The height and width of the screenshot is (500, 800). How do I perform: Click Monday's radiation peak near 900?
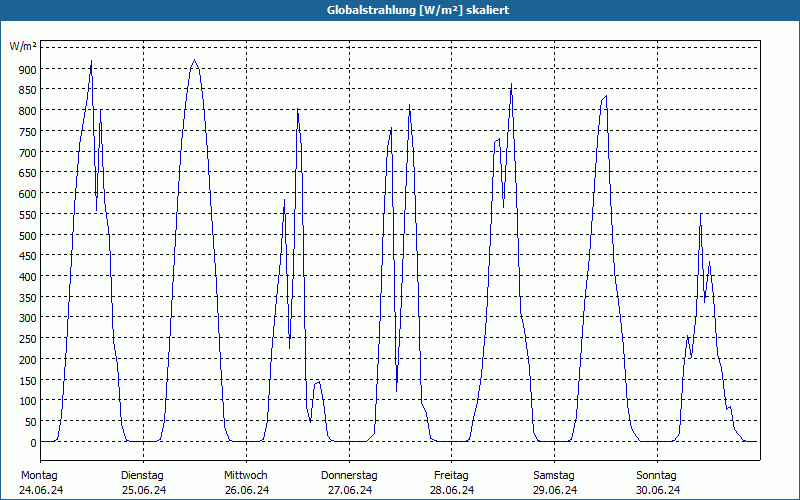(91, 61)
